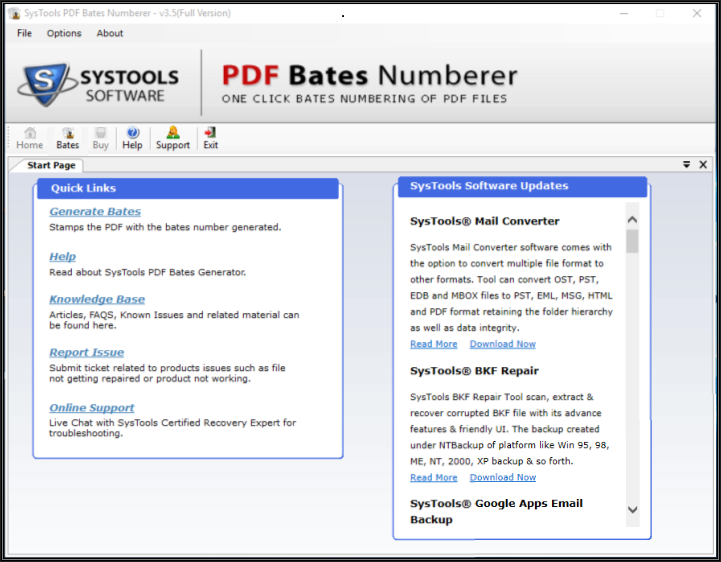Click the SysTools shield logo

tap(46, 84)
